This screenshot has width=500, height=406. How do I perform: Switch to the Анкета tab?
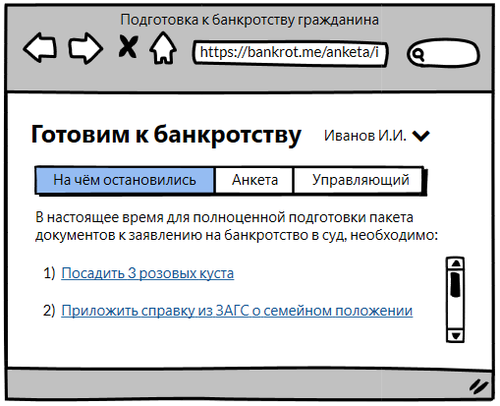254,180
